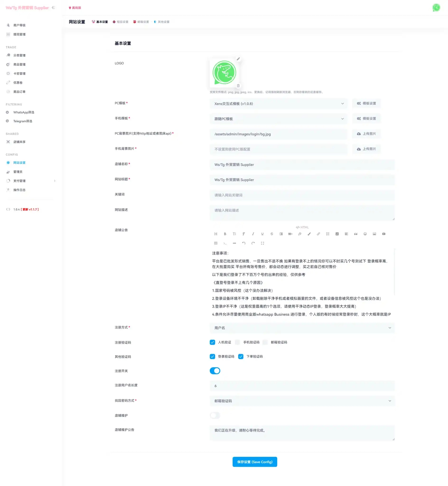Click the 注册用户名长度 input field

click(302, 386)
